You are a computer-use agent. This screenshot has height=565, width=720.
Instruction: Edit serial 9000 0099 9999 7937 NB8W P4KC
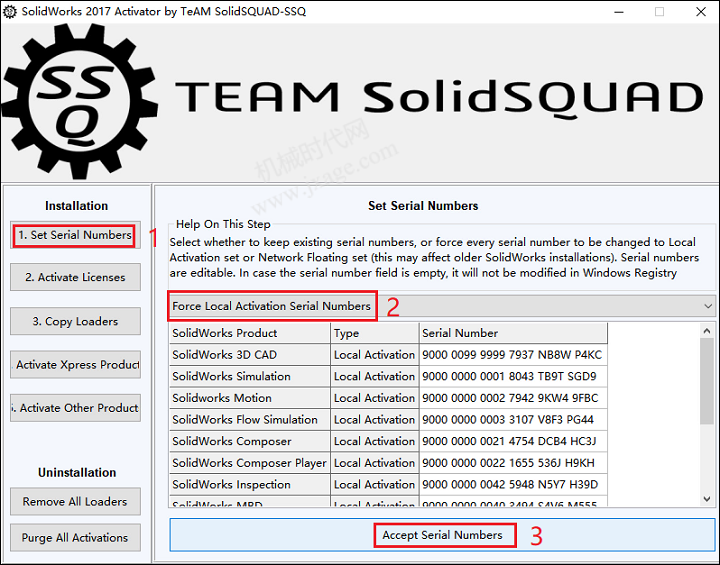[x=513, y=355]
